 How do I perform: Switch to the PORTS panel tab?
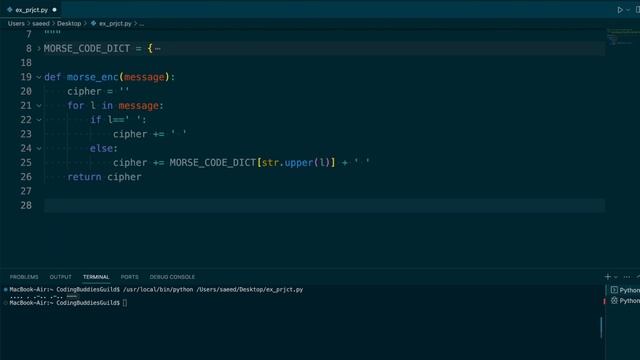129,277
